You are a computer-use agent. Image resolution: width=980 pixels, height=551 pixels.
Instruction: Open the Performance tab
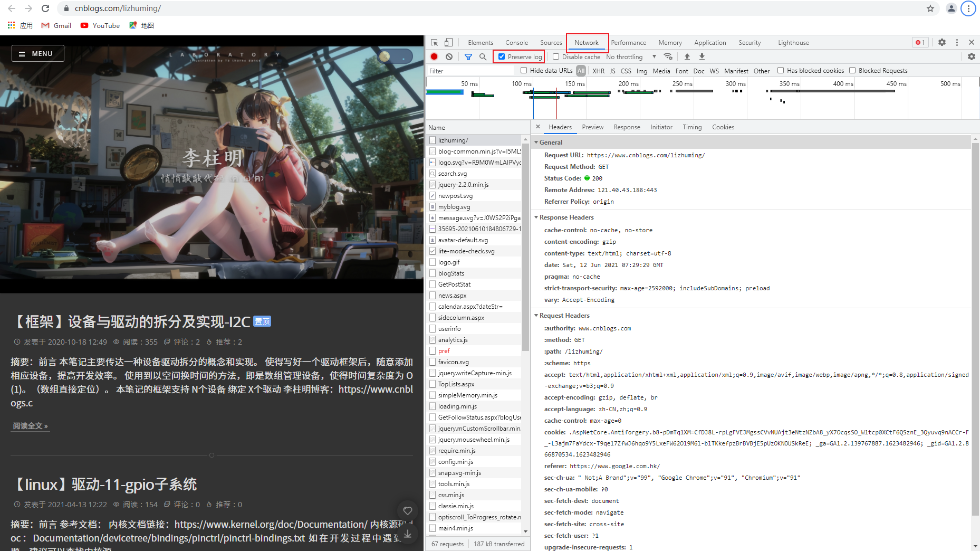(x=628, y=43)
